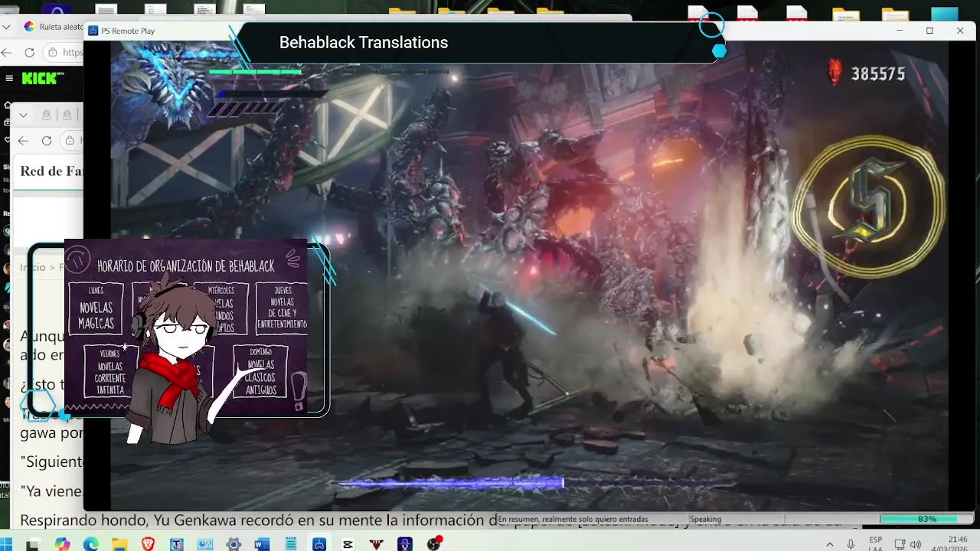This screenshot has width=980, height=551.
Task: Select the Jueves Novelas de Cine card
Action: pos(282,308)
